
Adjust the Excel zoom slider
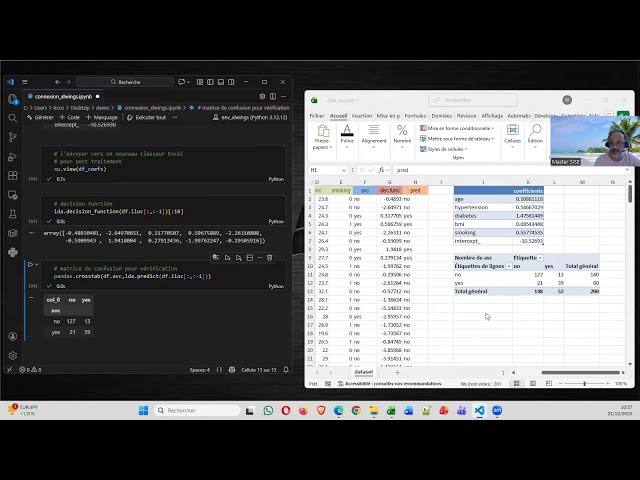pyautogui.click(x=584, y=384)
